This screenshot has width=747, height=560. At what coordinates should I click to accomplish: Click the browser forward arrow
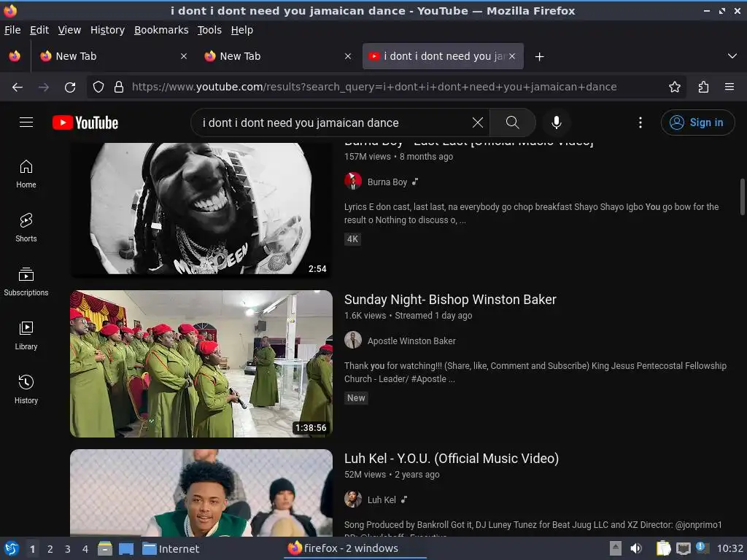pos(44,87)
